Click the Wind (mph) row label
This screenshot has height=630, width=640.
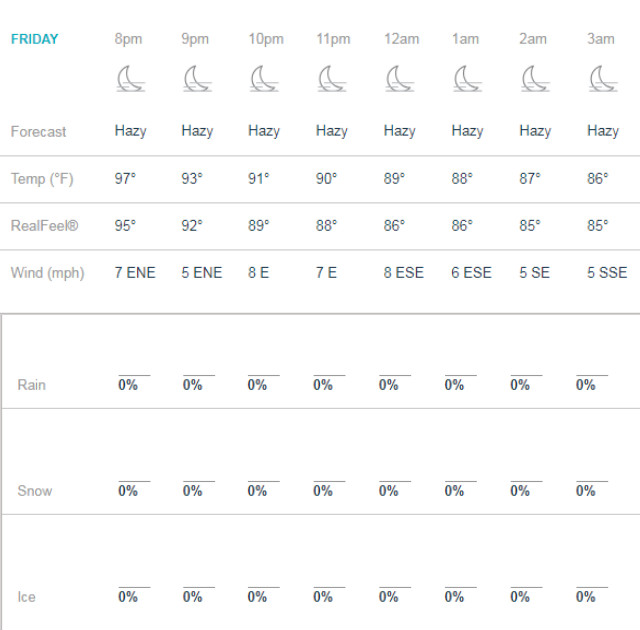[47, 273]
